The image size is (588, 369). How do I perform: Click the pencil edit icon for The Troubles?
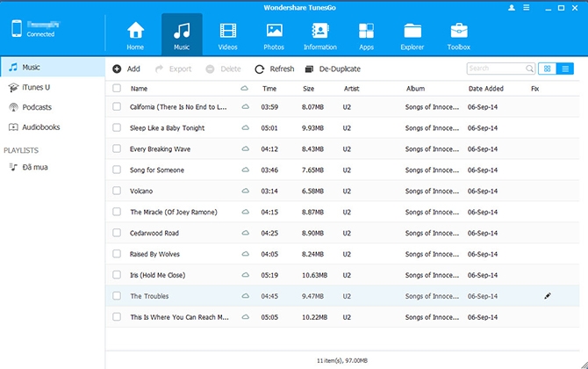pyautogui.click(x=547, y=296)
